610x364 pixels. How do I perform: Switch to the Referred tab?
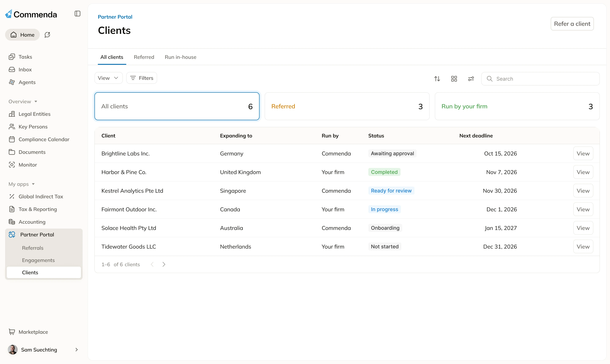[x=144, y=57]
